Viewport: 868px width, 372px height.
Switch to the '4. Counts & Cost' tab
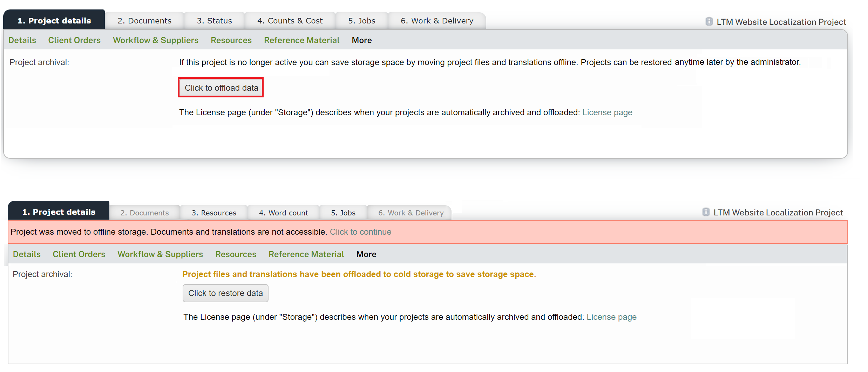[x=290, y=21]
